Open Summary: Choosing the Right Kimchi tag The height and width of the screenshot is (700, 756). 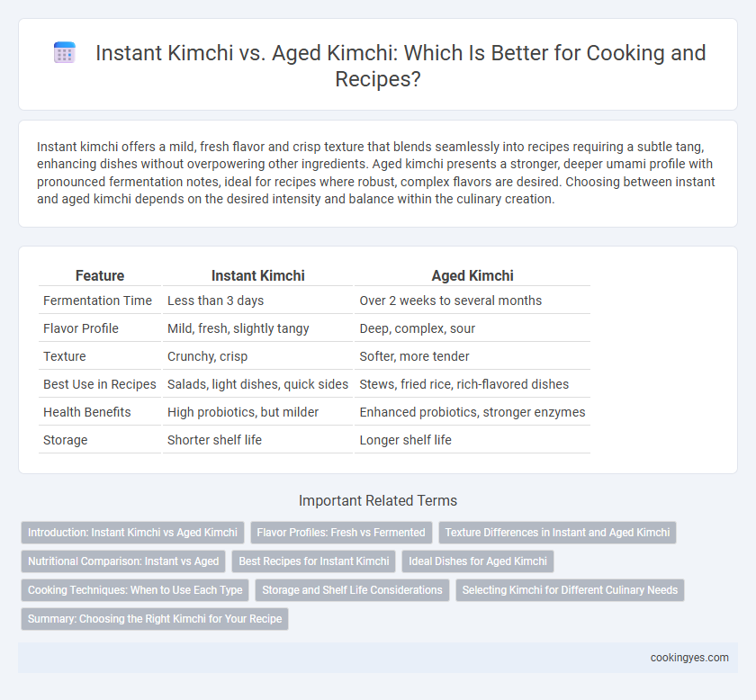click(155, 619)
